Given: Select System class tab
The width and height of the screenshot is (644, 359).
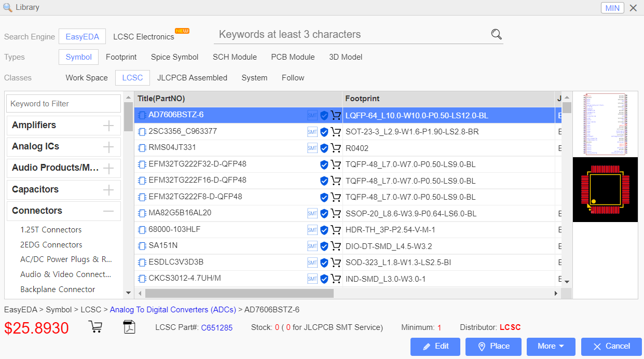Looking at the screenshot, I should point(254,78).
